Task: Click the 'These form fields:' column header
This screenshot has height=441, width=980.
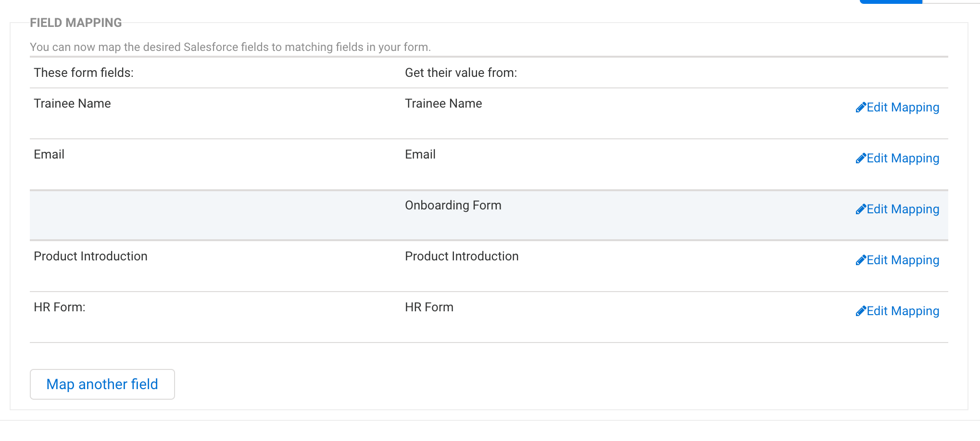Action: pos(84,73)
